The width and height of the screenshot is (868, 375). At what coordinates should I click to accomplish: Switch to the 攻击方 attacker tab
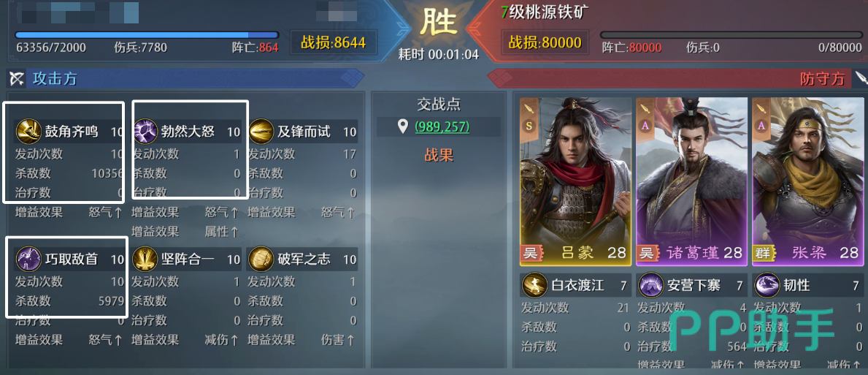pos(54,78)
